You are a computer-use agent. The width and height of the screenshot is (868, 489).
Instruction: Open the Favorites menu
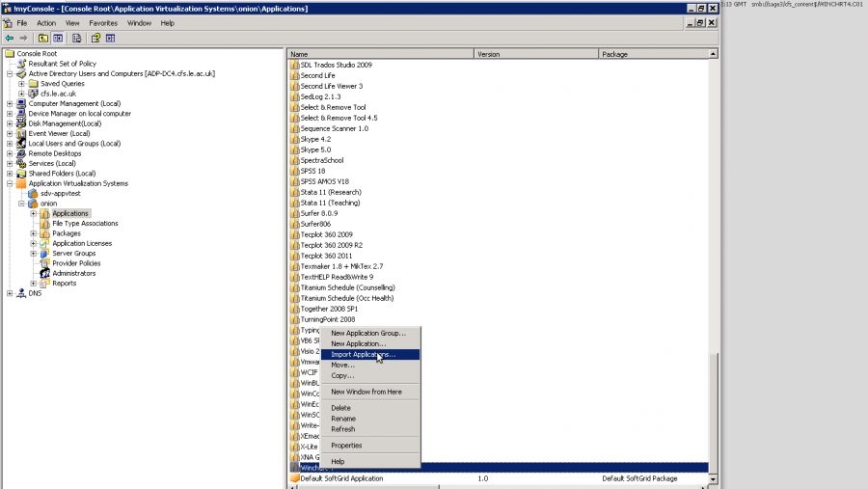coord(103,23)
